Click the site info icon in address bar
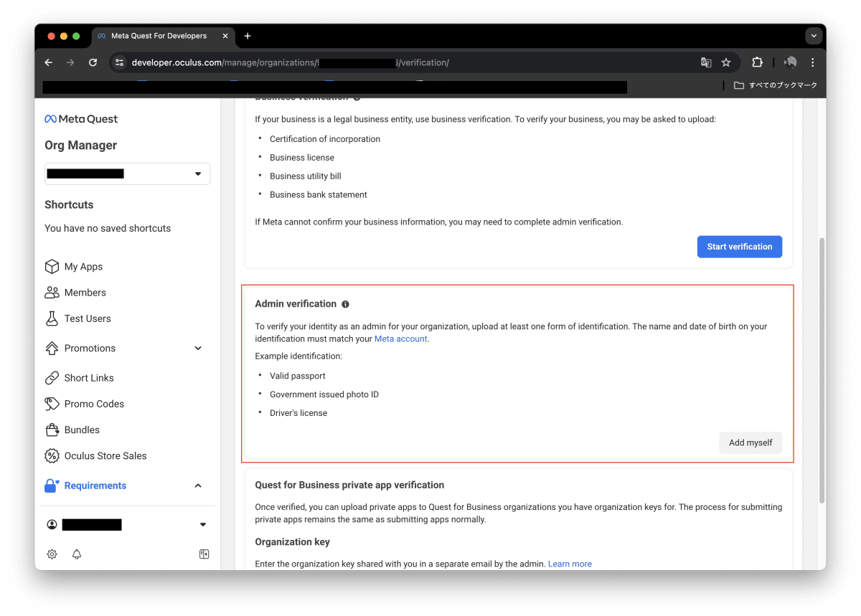Image resolution: width=861 pixels, height=616 pixels. tap(120, 62)
